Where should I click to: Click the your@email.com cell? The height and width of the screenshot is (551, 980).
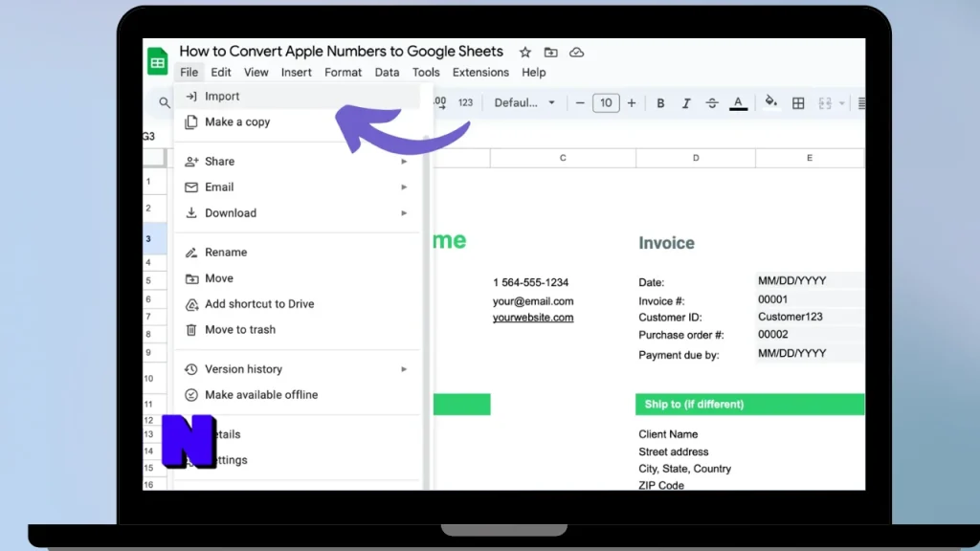click(x=532, y=301)
